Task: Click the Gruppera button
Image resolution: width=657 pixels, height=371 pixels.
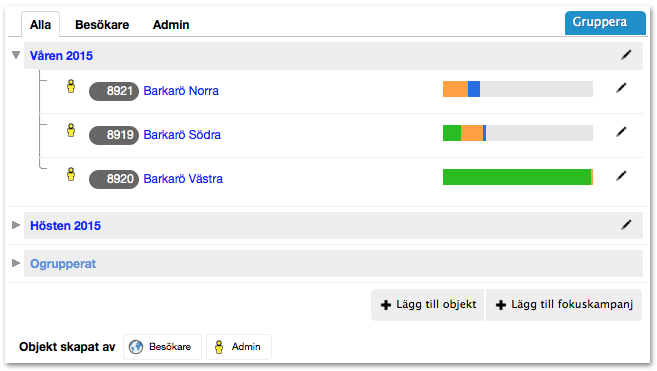Action: (605, 23)
